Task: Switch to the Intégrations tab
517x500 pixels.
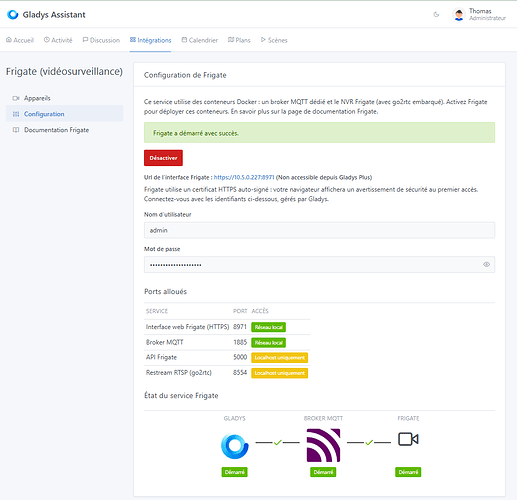Action: pyautogui.click(x=150, y=40)
